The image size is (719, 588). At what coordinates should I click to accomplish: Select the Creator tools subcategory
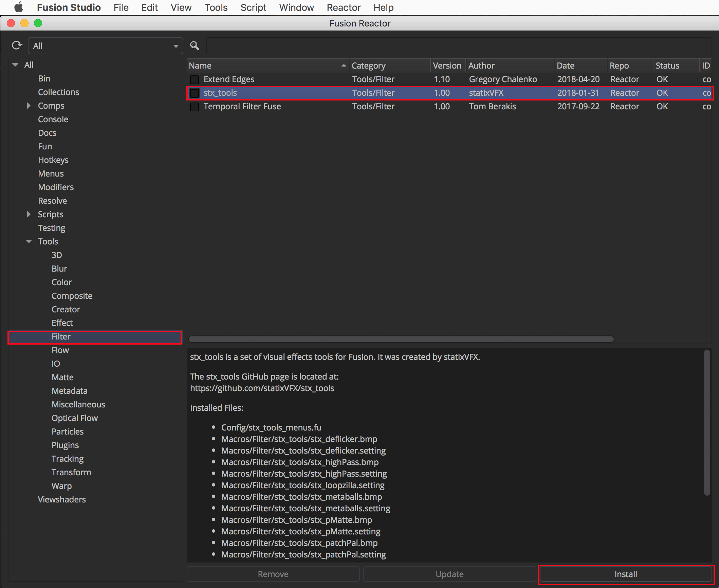pos(66,309)
